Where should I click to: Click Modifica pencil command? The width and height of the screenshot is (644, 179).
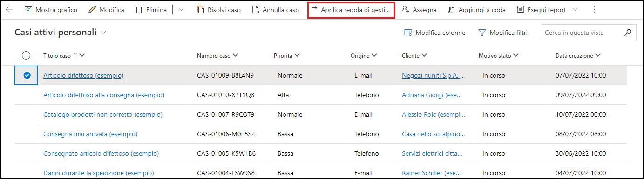click(106, 10)
